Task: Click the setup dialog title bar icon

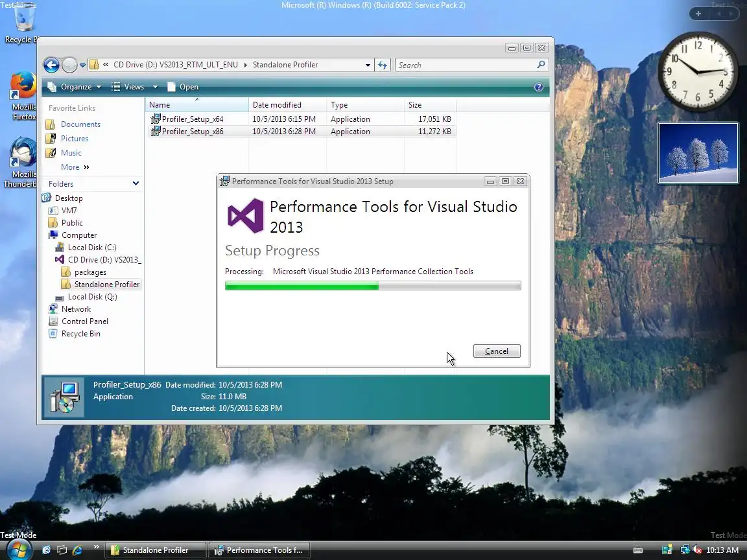Action: [224, 181]
